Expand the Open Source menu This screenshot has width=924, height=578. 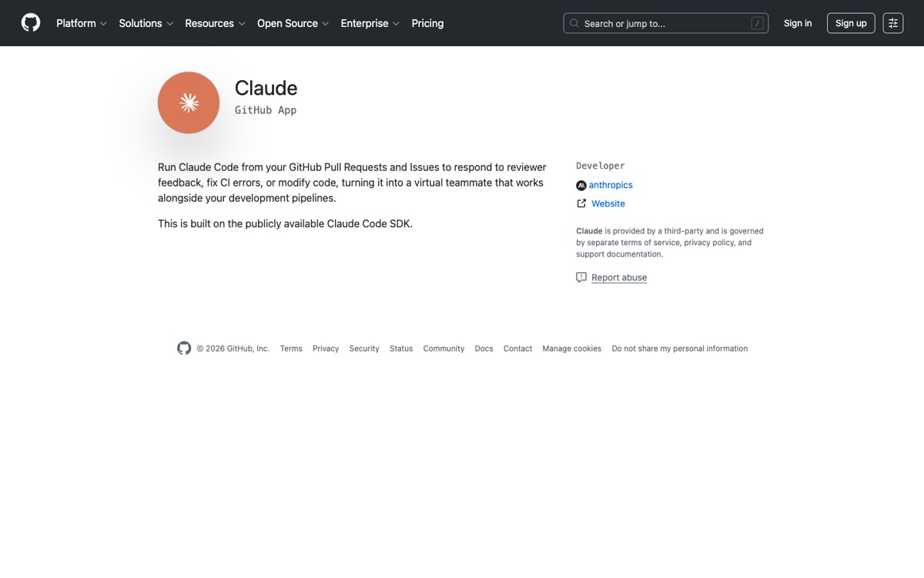click(293, 23)
